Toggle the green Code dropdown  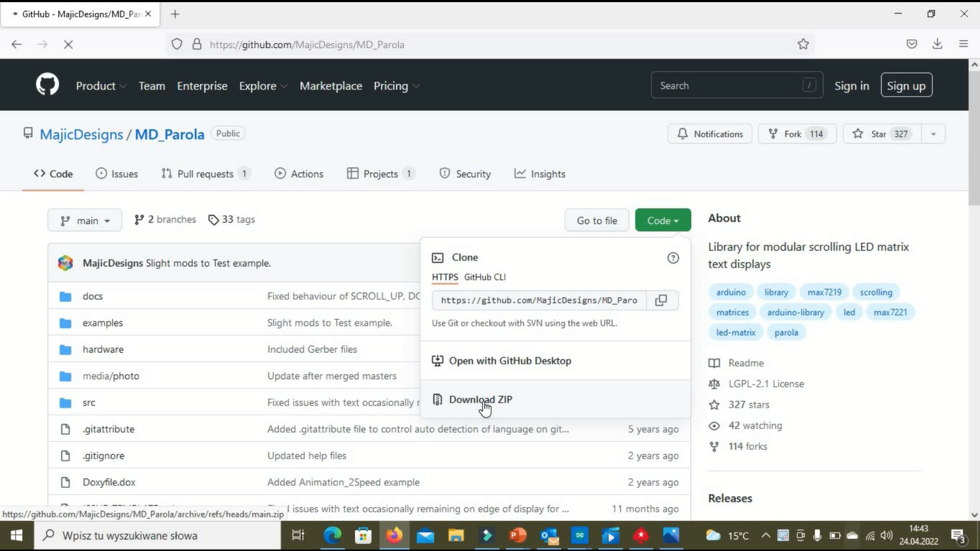click(663, 220)
